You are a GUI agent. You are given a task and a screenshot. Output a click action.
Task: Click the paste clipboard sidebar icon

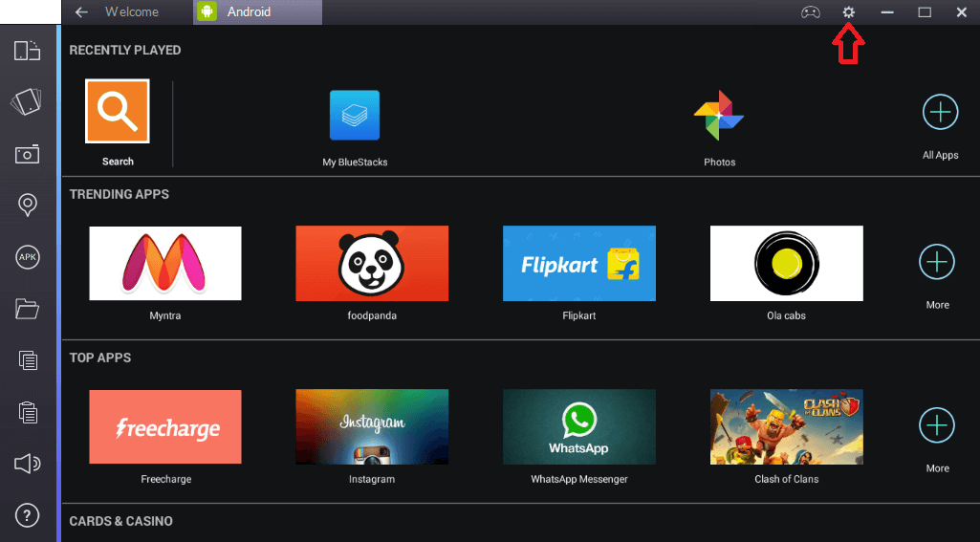click(x=28, y=412)
